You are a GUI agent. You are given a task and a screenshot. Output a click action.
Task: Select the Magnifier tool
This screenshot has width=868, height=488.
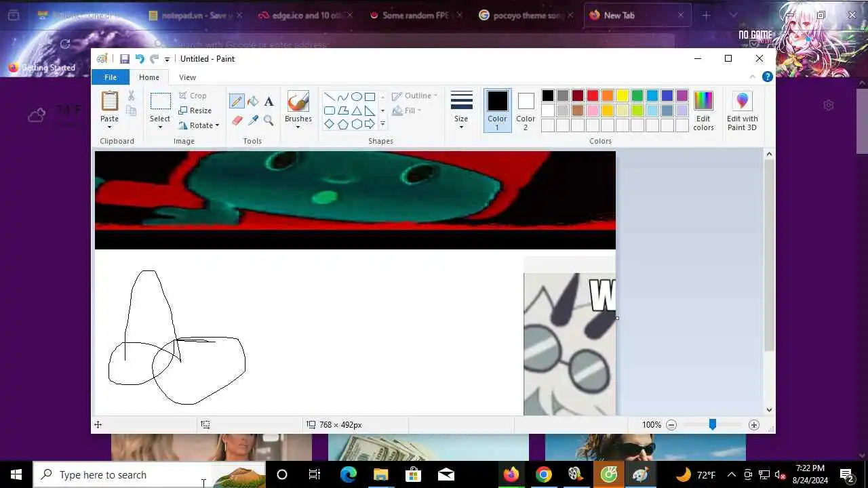(269, 121)
